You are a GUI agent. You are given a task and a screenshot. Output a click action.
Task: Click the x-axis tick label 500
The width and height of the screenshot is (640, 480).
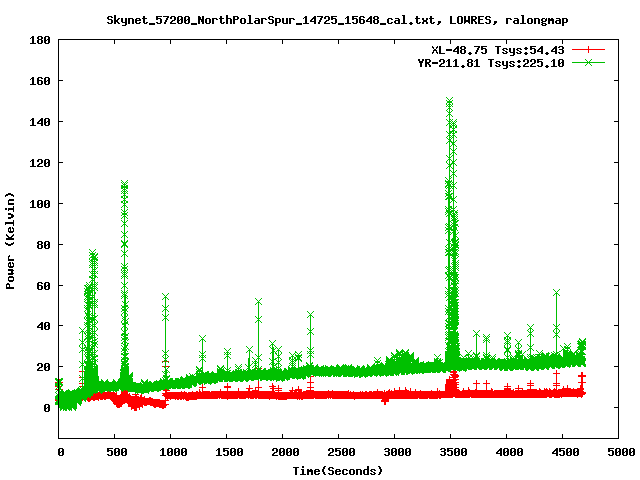pyautogui.click(x=117, y=452)
